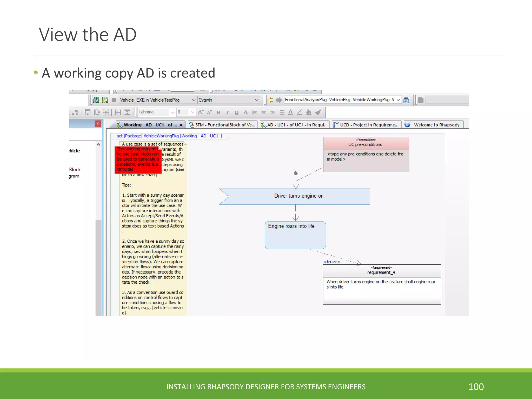Switch to STM - FunctionalBlock tab
The image size is (532, 399).
(222, 125)
